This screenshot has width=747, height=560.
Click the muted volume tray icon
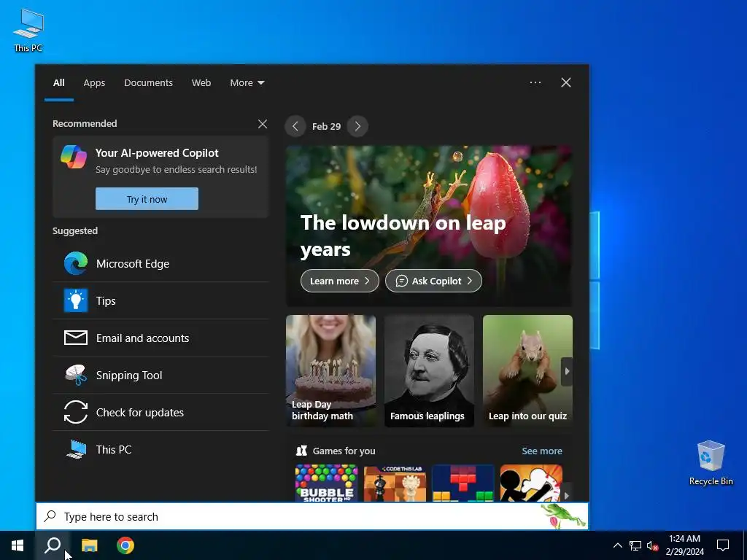coord(652,545)
